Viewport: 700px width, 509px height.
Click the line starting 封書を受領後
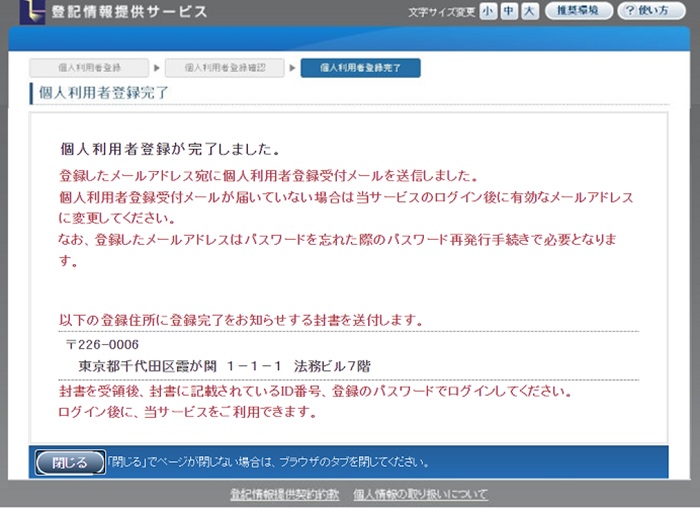(315, 391)
